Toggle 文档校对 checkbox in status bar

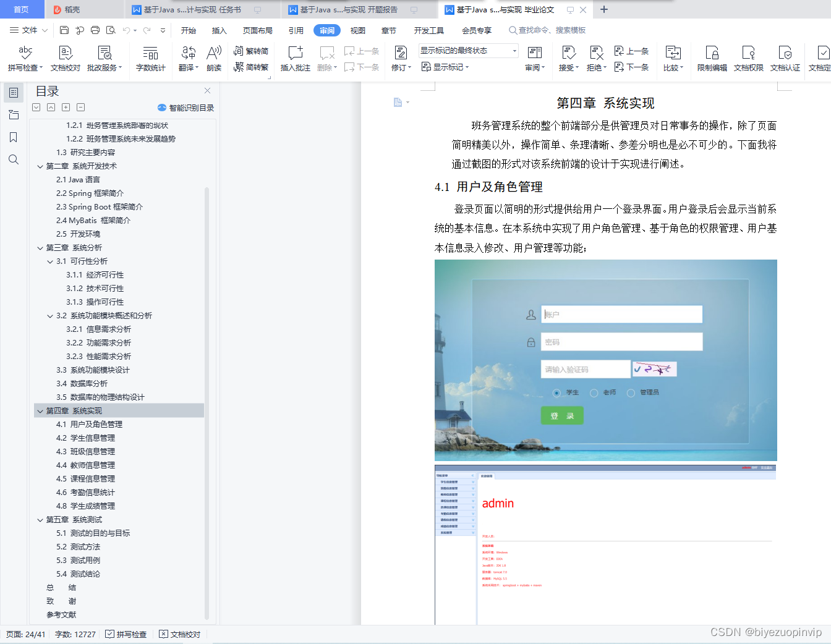[x=163, y=634]
